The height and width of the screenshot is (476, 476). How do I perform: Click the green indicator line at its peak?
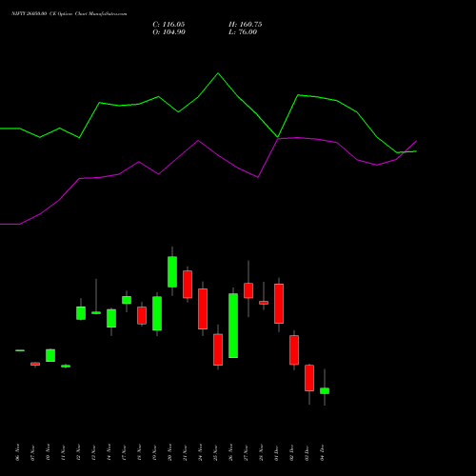pyautogui.click(x=218, y=73)
